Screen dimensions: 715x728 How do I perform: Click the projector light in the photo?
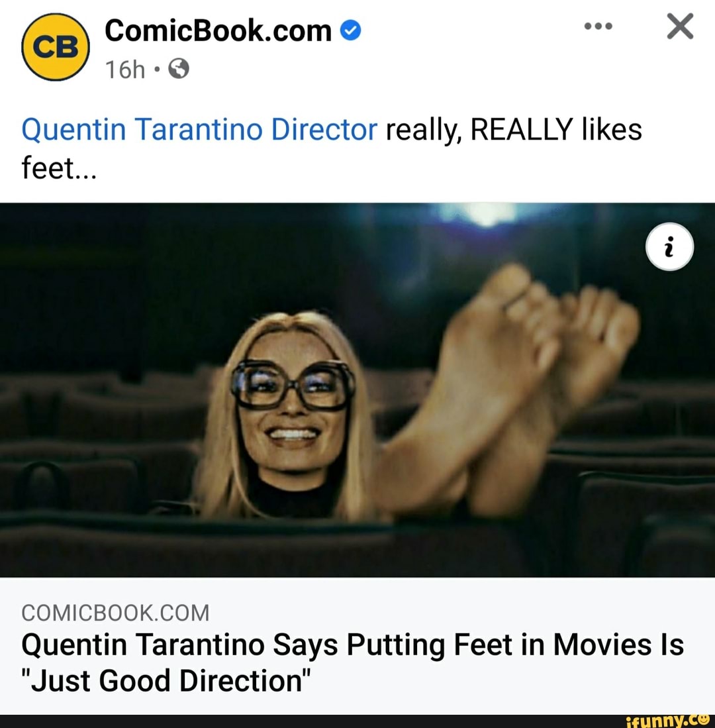pos(485,215)
